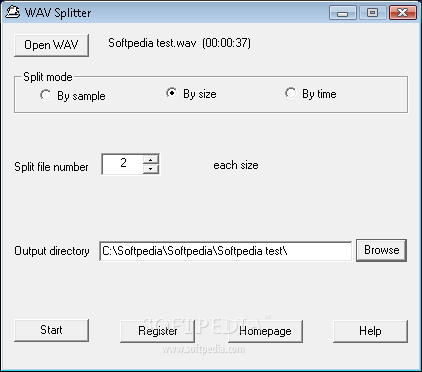The height and width of the screenshot is (372, 422).
Task: Open the Register dialog
Action: point(157,331)
